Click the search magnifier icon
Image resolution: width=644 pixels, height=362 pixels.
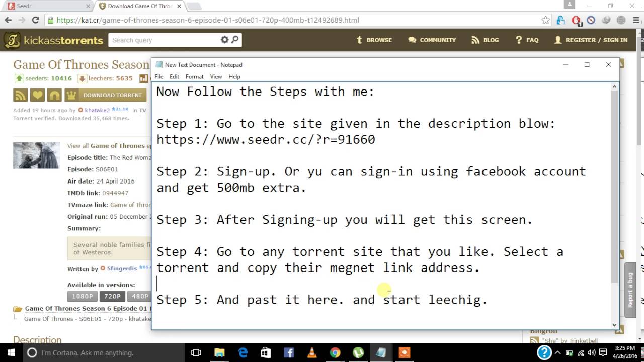pyautogui.click(x=235, y=40)
